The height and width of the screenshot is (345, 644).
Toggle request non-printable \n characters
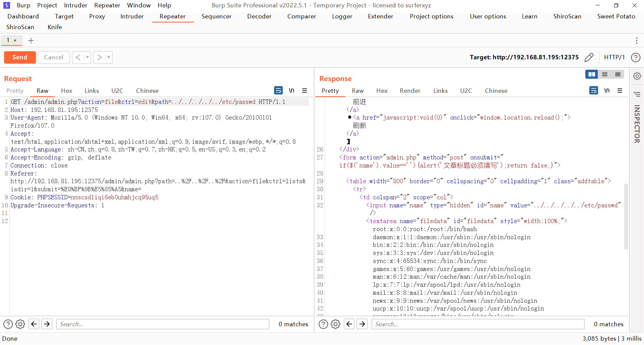coord(291,90)
